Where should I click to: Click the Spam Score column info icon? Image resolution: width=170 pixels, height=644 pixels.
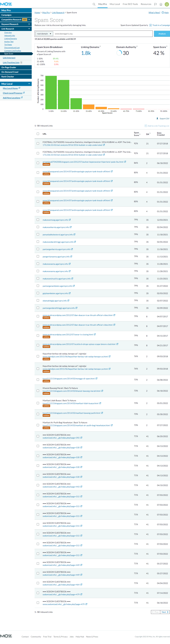140,134
